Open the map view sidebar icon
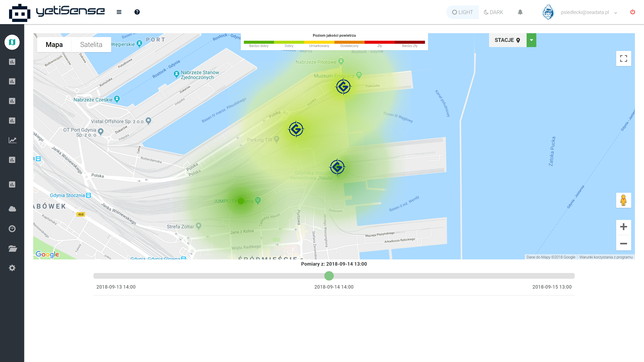The height and width of the screenshot is (362, 644). (x=12, y=42)
